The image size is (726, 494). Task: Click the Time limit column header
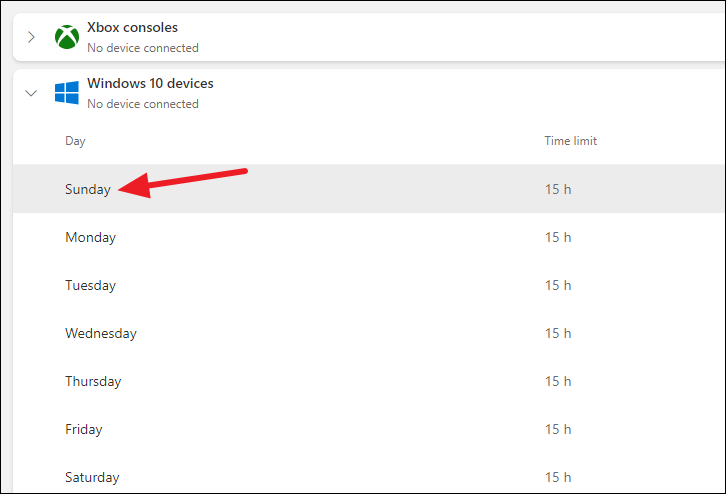coord(570,141)
